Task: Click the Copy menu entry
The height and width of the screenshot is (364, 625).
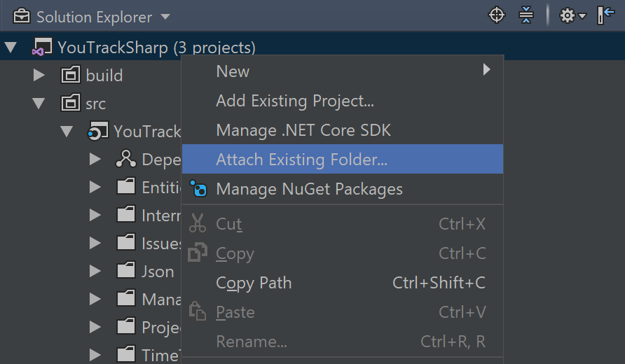Action: click(343, 253)
